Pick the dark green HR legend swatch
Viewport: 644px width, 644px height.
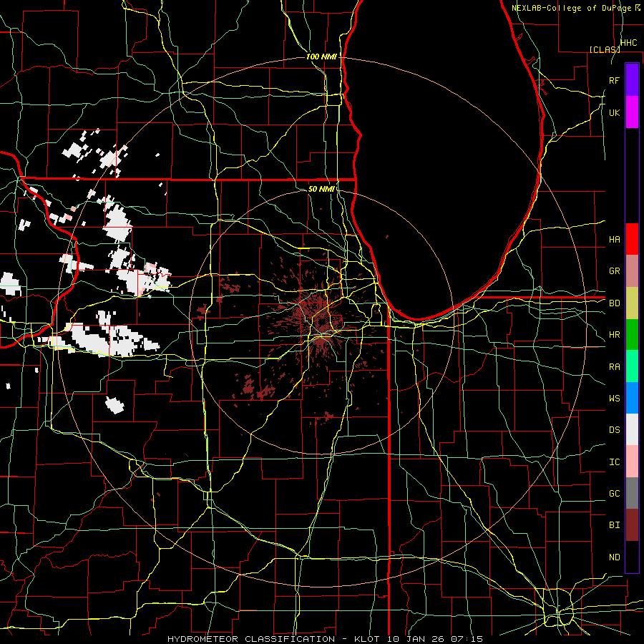click(632, 334)
